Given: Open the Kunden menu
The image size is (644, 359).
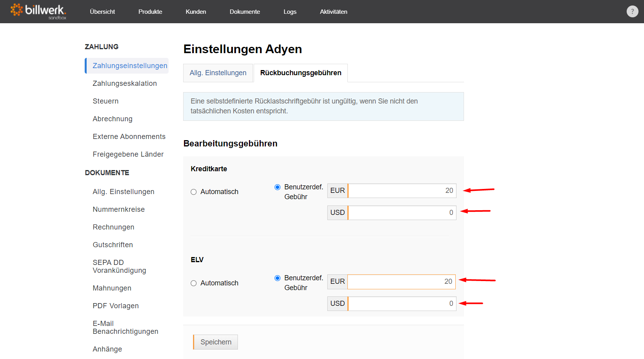Looking at the screenshot, I should 196,12.
